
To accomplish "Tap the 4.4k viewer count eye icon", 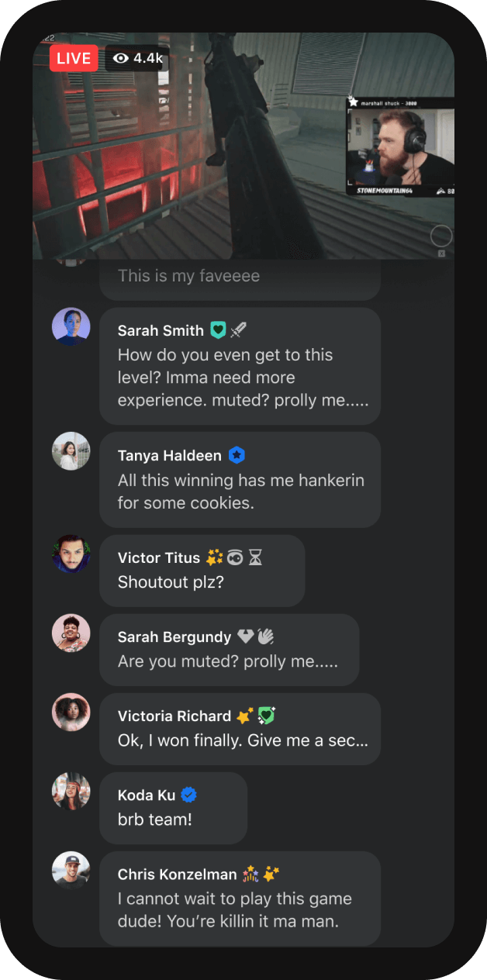I will coord(120,58).
